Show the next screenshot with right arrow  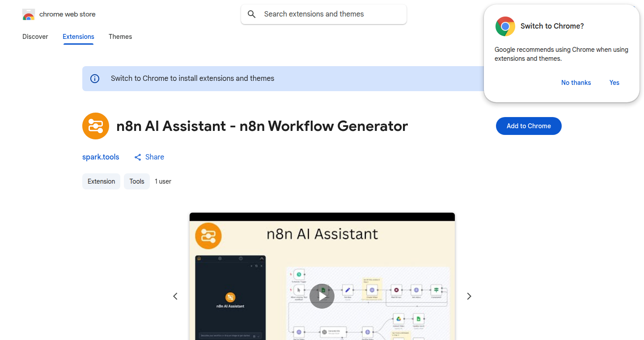click(x=469, y=296)
